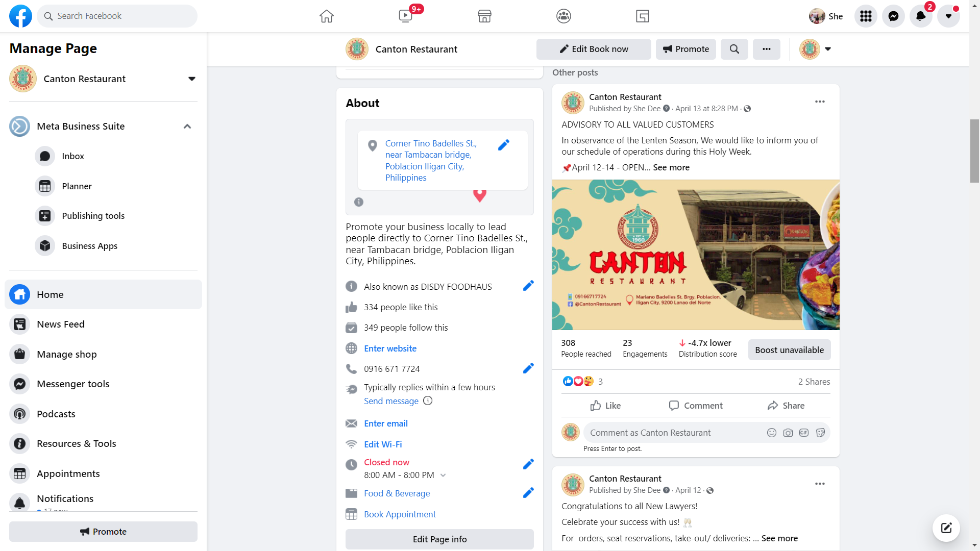The height and width of the screenshot is (551, 980).
Task: Edit the address with pencil icon
Action: click(x=503, y=145)
